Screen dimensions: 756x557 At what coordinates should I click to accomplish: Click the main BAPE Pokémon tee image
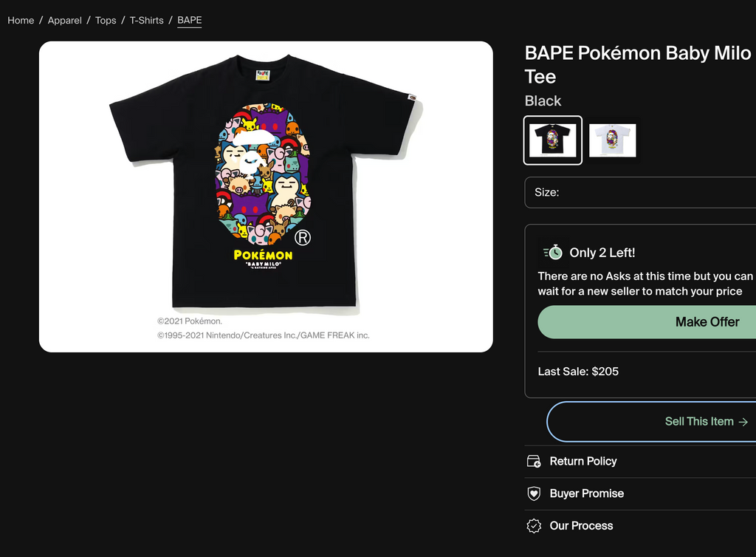click(266, 196)
